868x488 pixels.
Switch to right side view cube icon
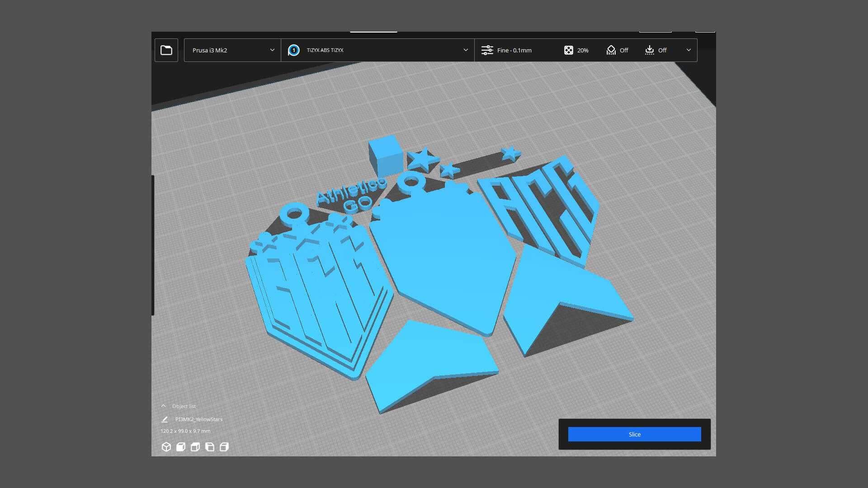point(224,447)
